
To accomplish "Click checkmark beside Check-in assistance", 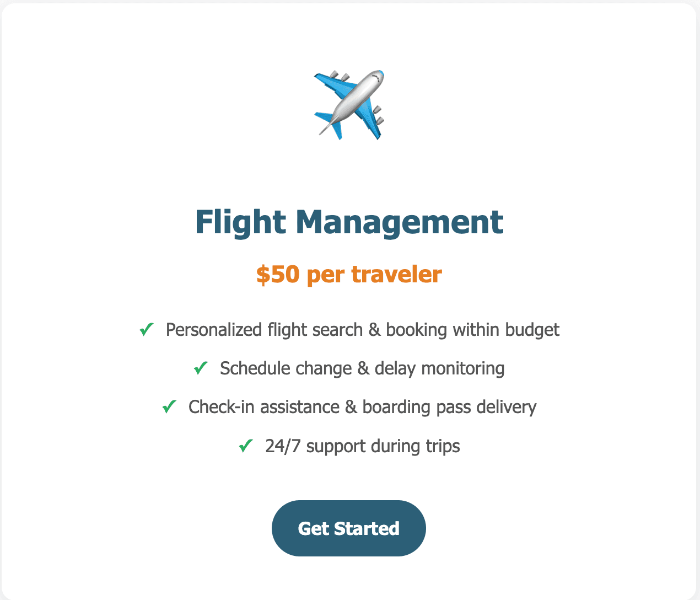I will 169,407.
